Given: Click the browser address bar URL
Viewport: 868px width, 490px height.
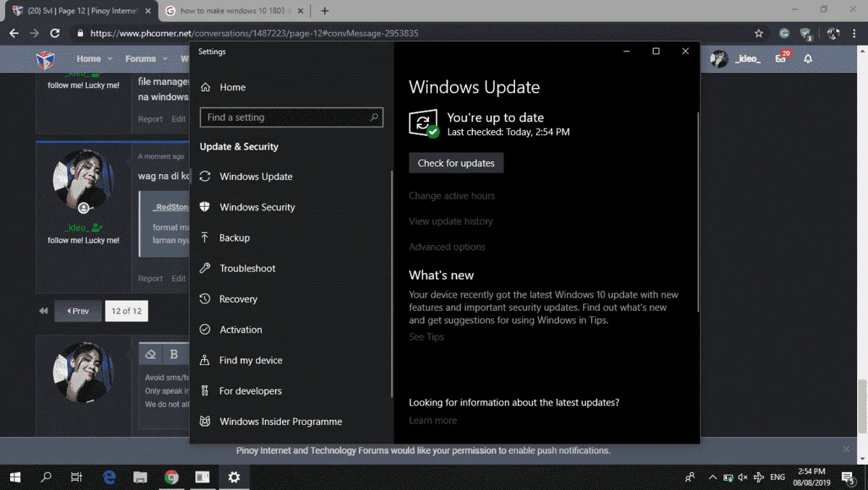Looking at the screenshot, I should (254, 33).
